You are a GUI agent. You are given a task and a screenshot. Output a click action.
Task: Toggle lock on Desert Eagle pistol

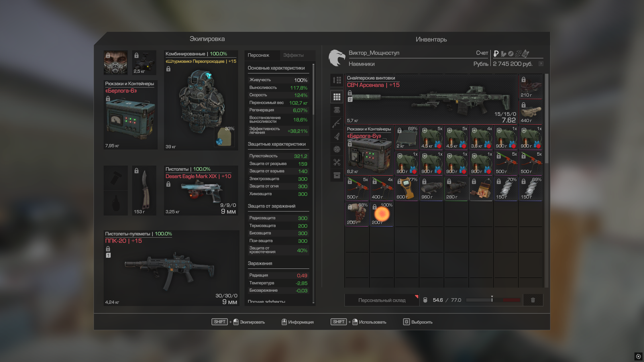tap(168, 184)
